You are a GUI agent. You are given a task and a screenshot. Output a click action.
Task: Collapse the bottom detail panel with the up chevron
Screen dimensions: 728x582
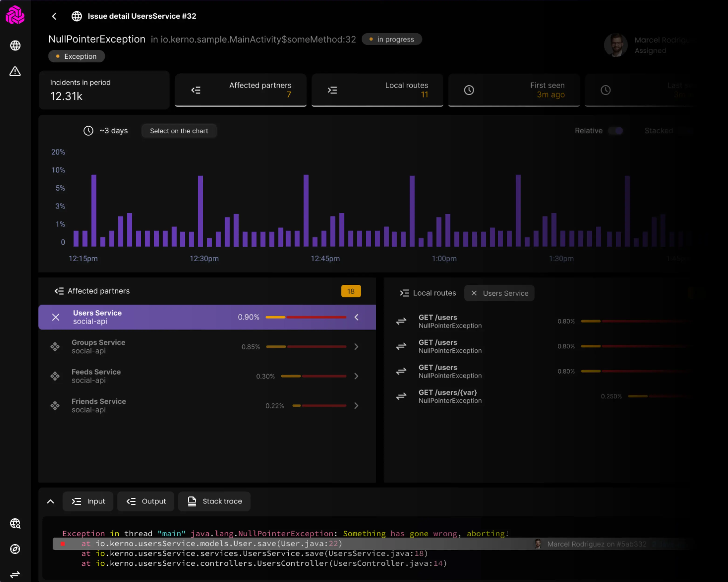coord(50,501)
